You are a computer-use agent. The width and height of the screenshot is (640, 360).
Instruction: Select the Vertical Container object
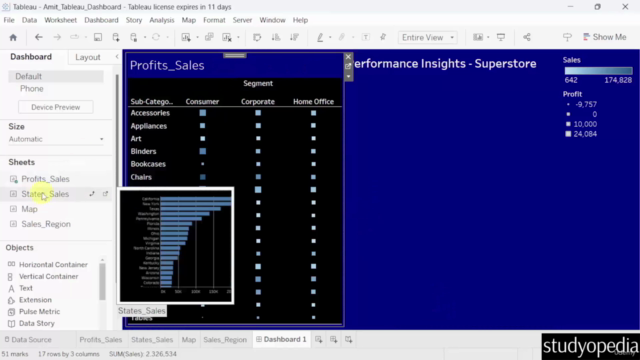pyautogui.click(x=49, y=276)
